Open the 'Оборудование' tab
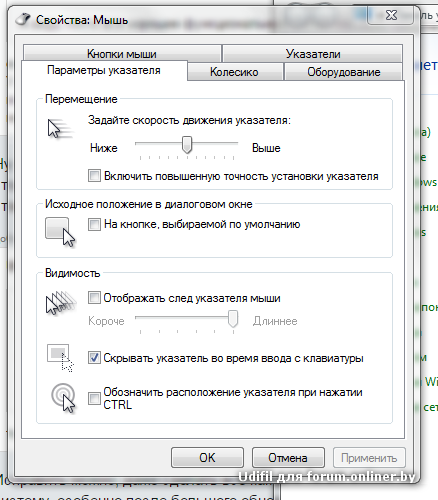 (344, 72)
